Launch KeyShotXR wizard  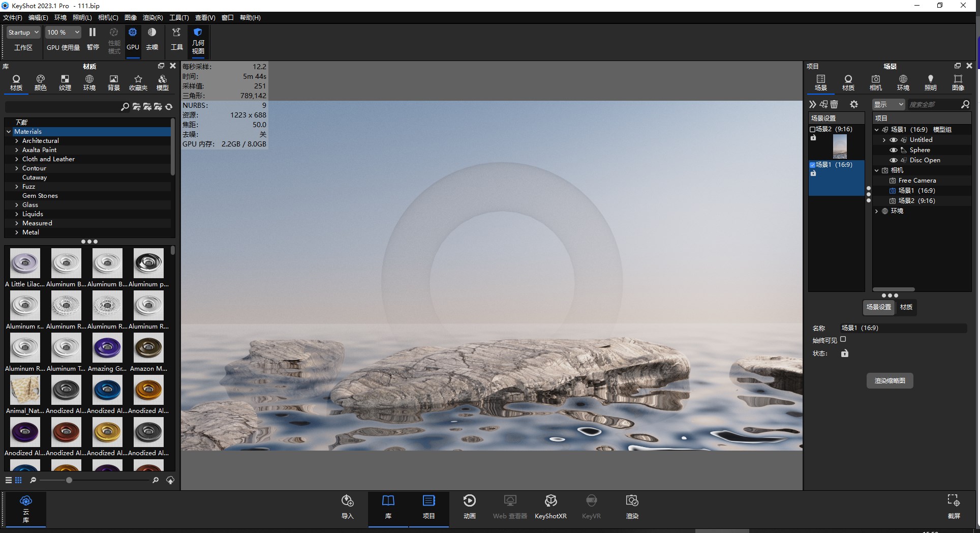550,507
